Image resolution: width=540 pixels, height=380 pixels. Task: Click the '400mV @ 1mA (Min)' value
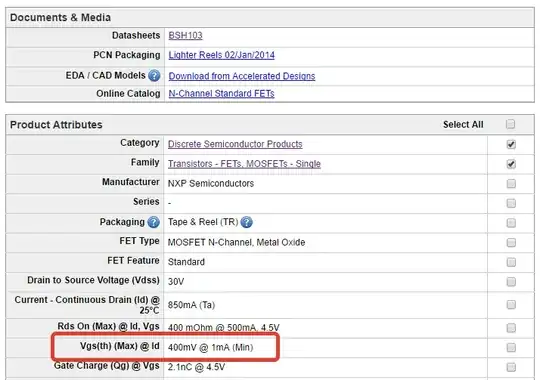click(210, 347)
